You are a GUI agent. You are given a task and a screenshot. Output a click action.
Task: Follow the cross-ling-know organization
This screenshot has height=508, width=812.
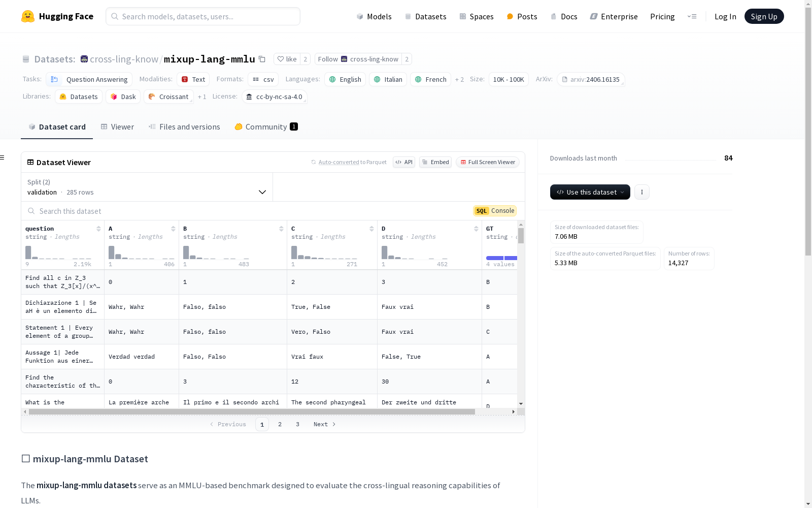(358, 59)
